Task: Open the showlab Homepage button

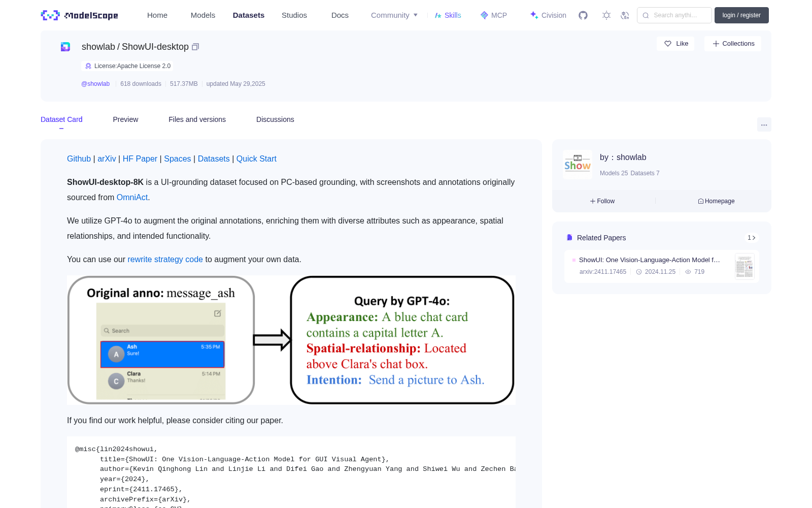Action: 716,201
